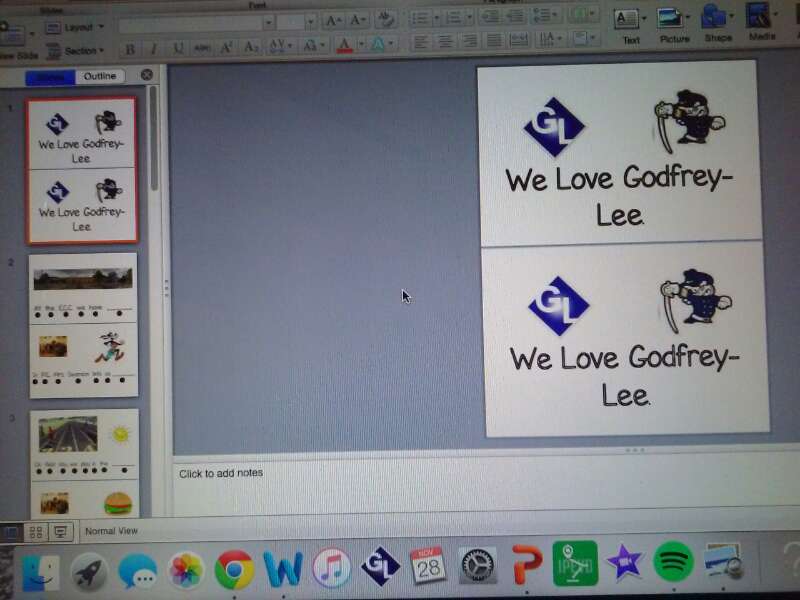
Task: Toggle underline formatting
Action: (x=178, y=48)
